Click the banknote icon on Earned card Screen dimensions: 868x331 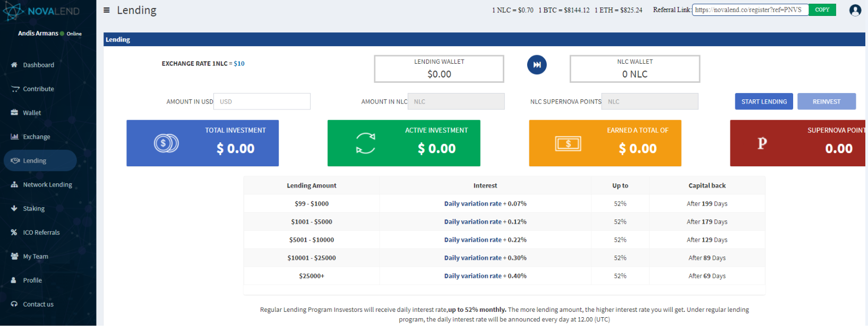(x=568, y=143)
